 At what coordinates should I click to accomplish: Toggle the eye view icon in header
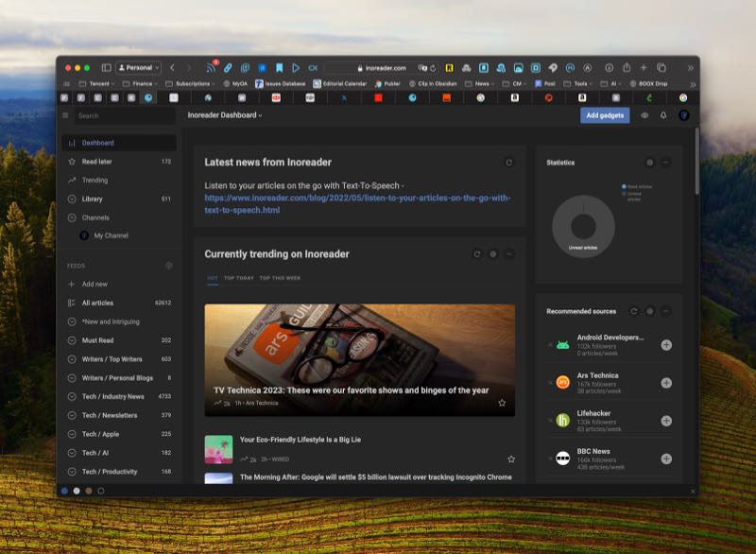coord(644,115)
